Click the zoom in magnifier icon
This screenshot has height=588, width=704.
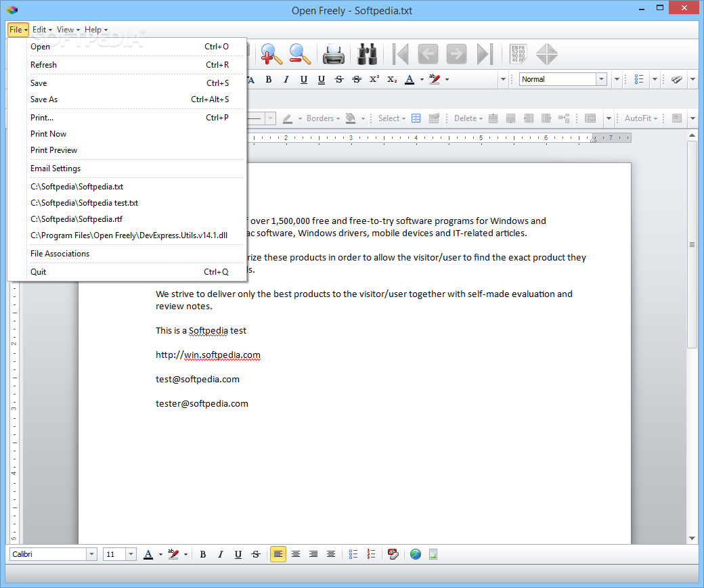pyautogui.click(x=271, y=54)
